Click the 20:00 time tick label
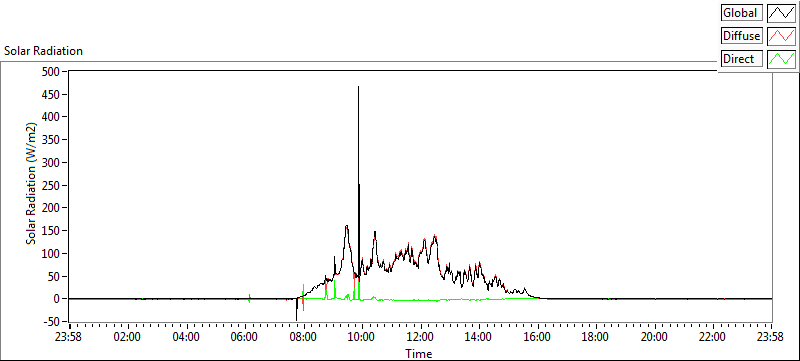Viewport: 800px width, 361px height. tap(655, 337)
